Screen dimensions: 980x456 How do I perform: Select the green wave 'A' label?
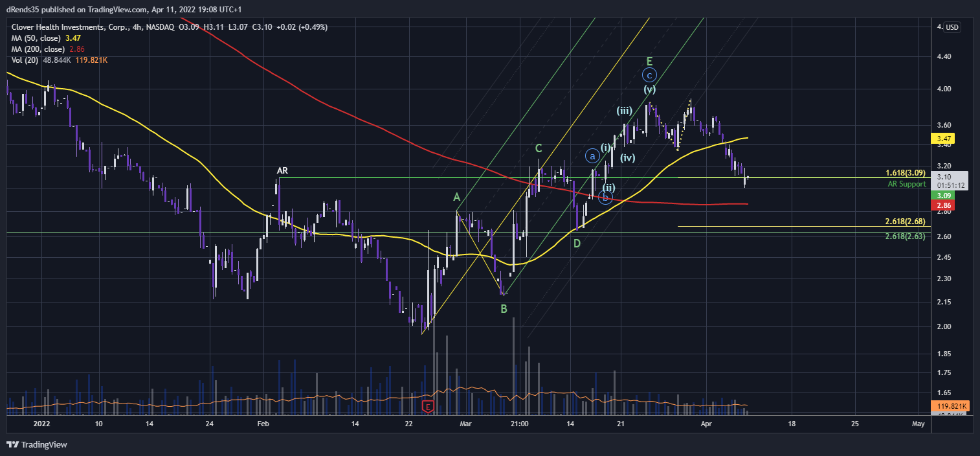pos(456,197)
